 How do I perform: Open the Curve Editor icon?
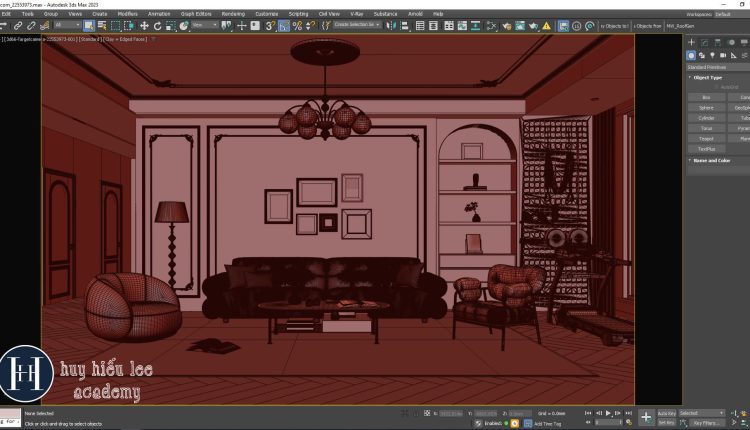tap(462, 25)
